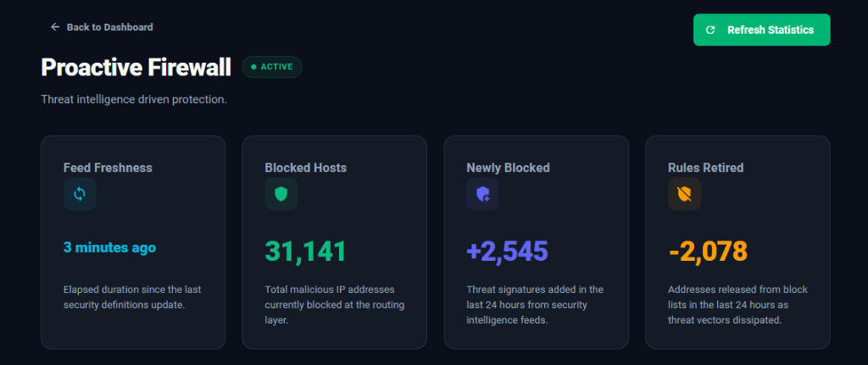Viewport: 868px width, 365px height.
Task: Select the 31,141 blocked hosts value
Action: point(305,251)
